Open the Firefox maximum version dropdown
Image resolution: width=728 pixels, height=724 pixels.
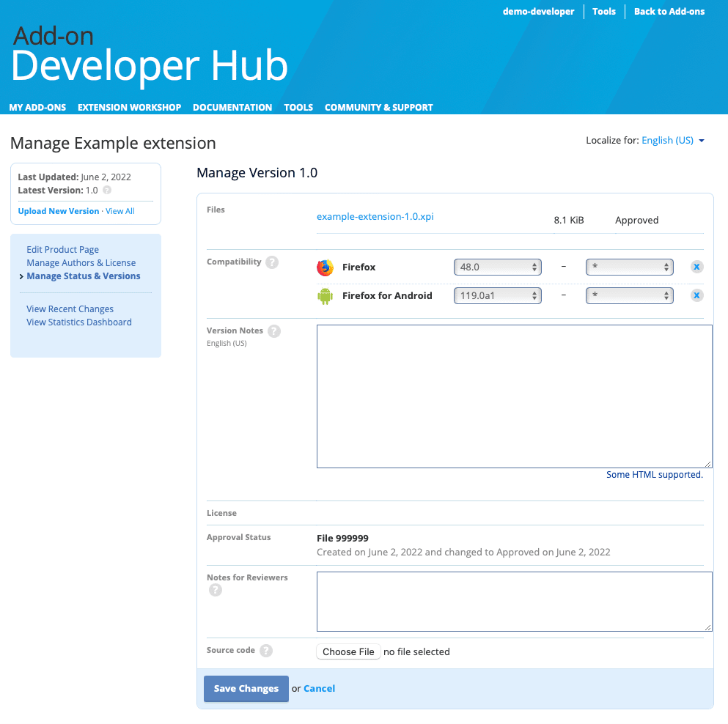click(629, 267)
